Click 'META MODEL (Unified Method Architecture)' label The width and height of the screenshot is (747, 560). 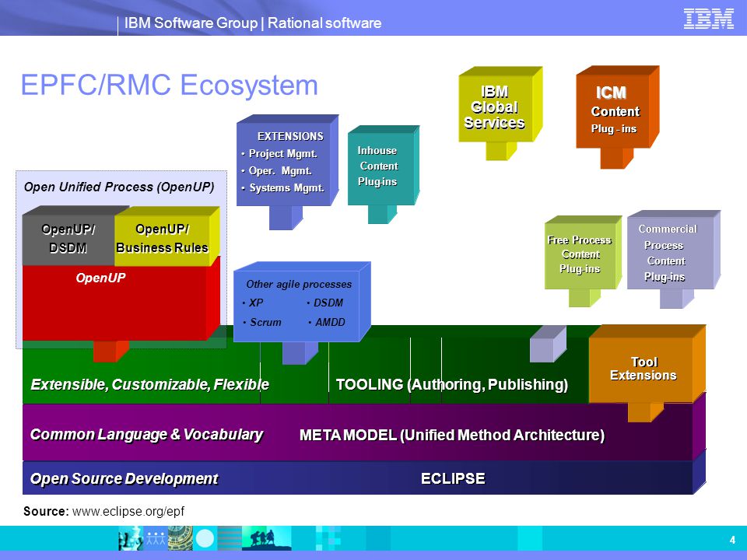pyautogui.click(x=451, y=435)
